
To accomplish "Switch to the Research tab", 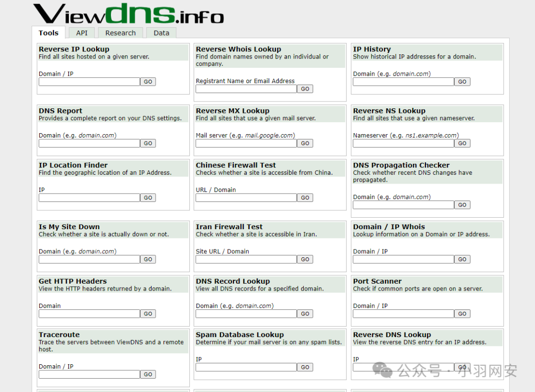I will coord(120,33).
